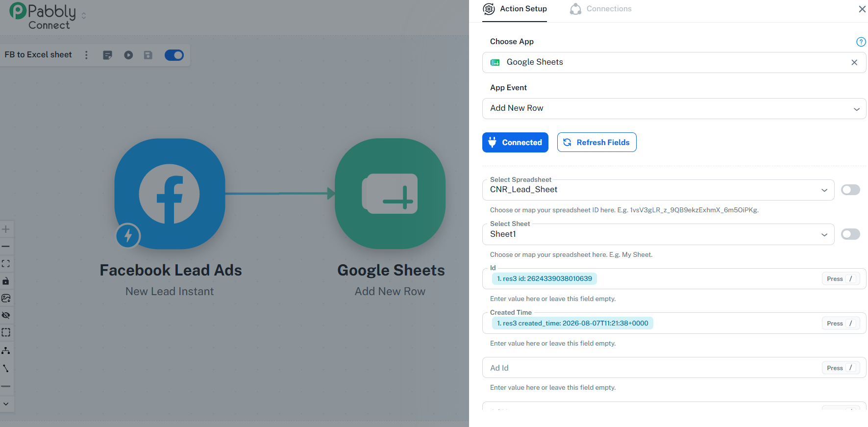
Task: Save the workflow using the floppy disk icon
Action: click(148, 55)
